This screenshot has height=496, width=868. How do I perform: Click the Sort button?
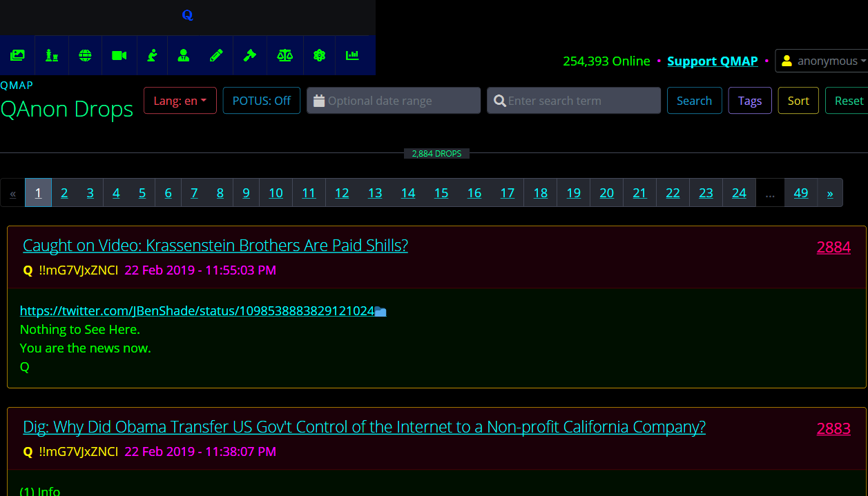pos(798,101)
